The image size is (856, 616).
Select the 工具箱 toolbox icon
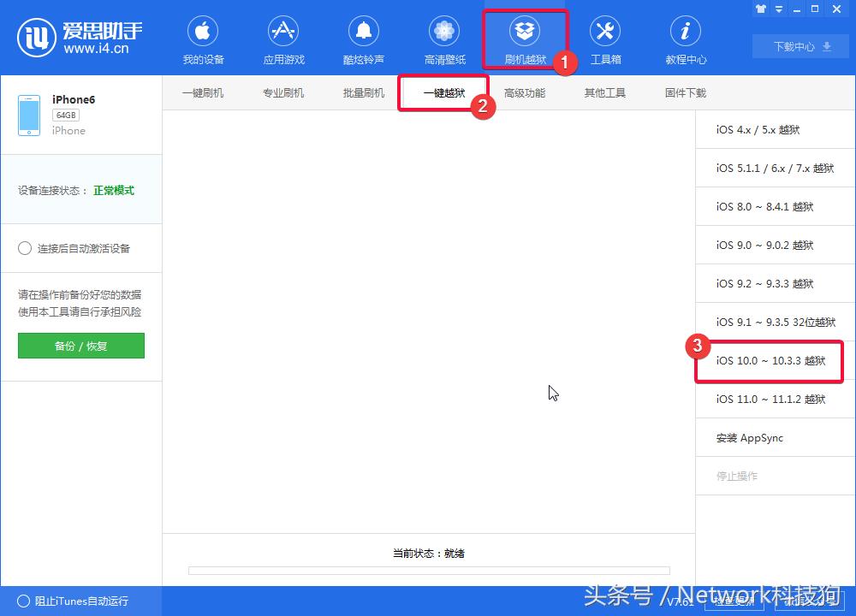tap(605, 39)
